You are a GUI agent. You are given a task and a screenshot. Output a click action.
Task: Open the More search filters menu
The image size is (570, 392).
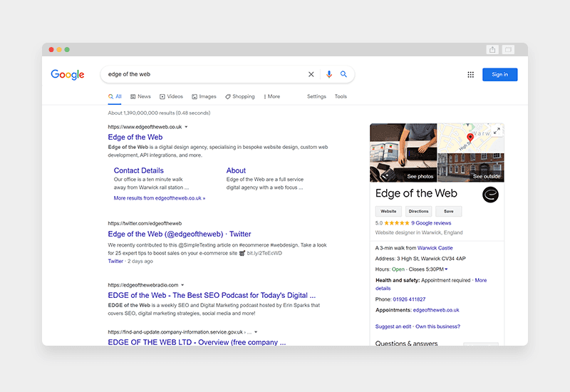click(272, 96)
